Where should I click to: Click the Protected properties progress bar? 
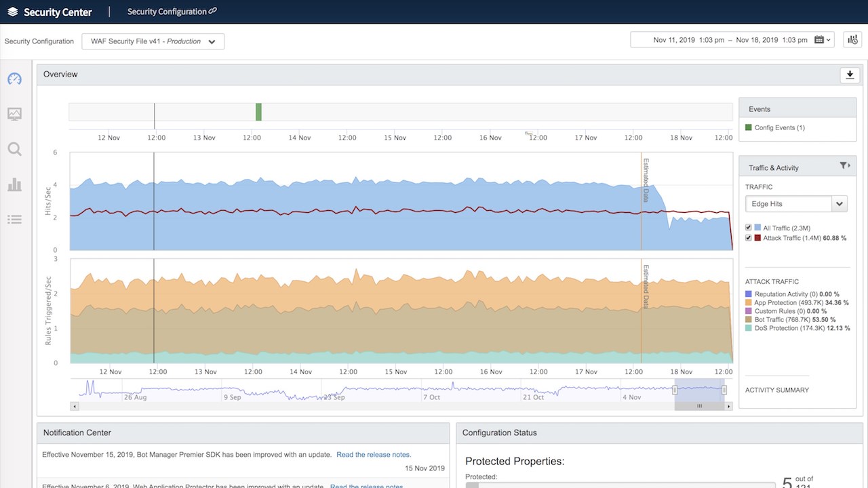tap(620, 485)
